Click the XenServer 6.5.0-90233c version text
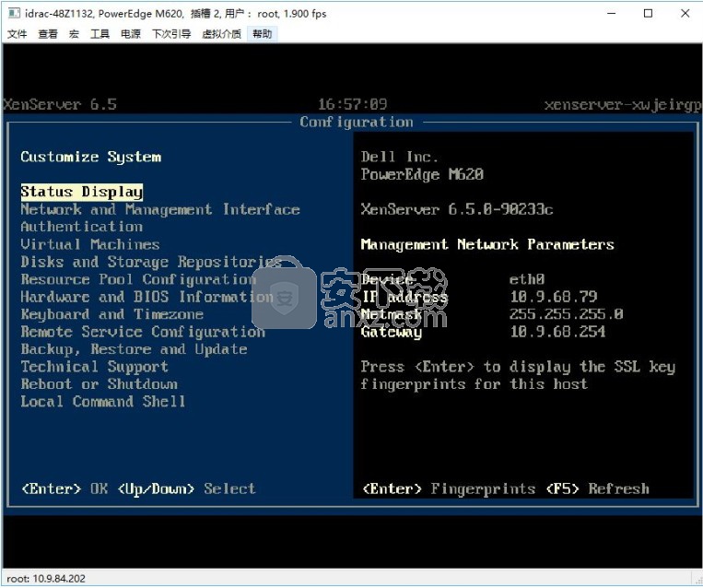 click(x=457, y=209)
